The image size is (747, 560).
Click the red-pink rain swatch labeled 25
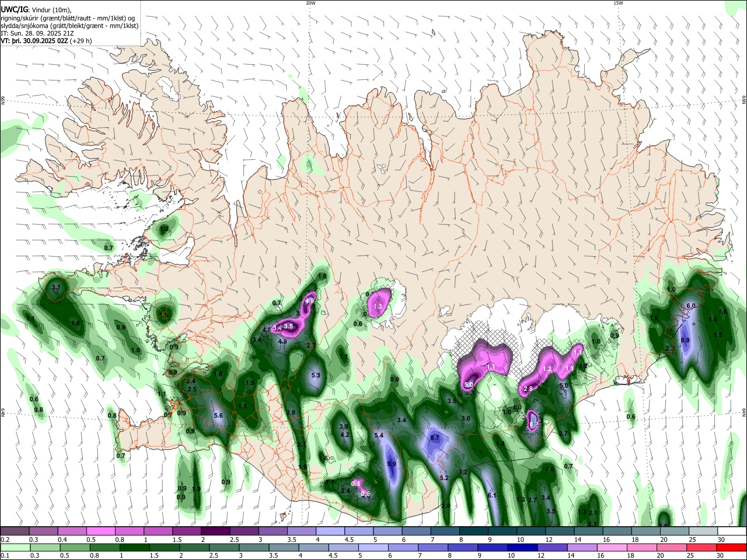701,548
